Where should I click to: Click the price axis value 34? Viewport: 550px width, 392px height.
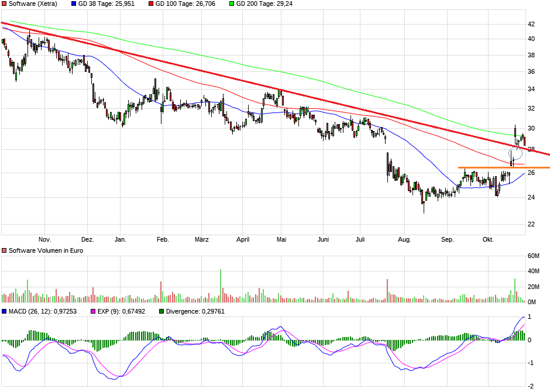pos(531,89)
